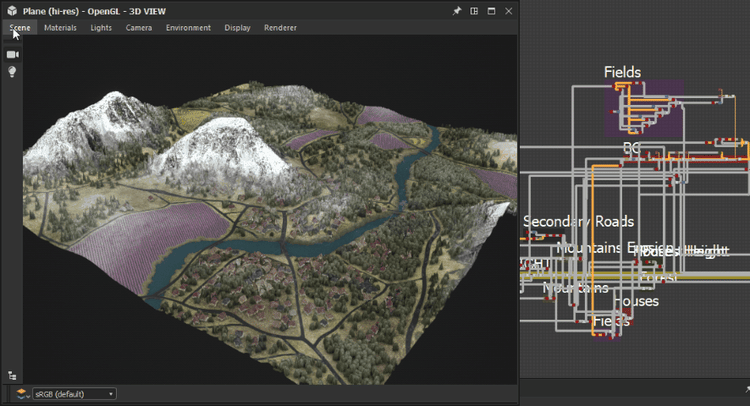
Task: Open the Renderer menu
Action: pyautogui.click(x=280, y=28)
